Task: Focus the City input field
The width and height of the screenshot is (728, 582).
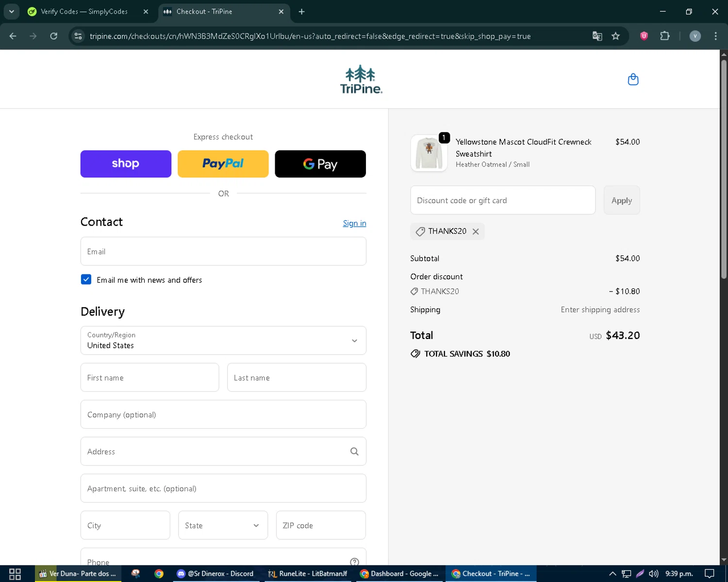Action: pyautogui.click(x=125, y=525)
